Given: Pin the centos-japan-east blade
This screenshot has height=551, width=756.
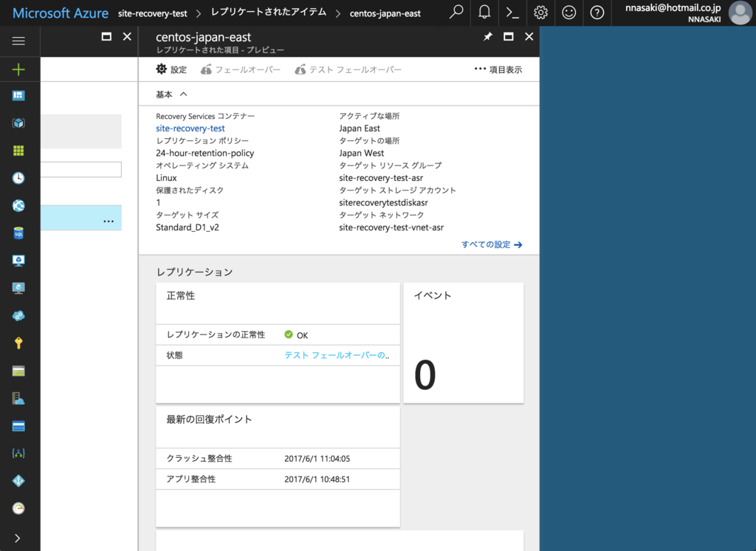Looking at the screenshot, I should click(488, 37).
